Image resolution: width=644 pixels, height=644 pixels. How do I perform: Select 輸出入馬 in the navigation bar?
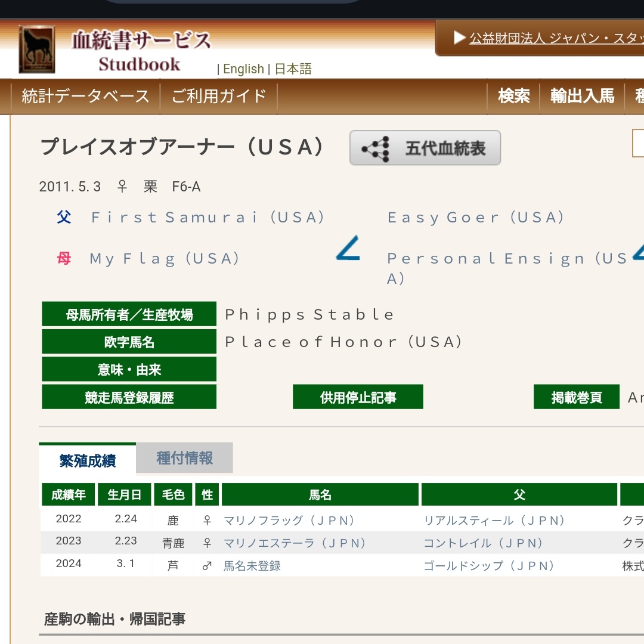point(582,96)
